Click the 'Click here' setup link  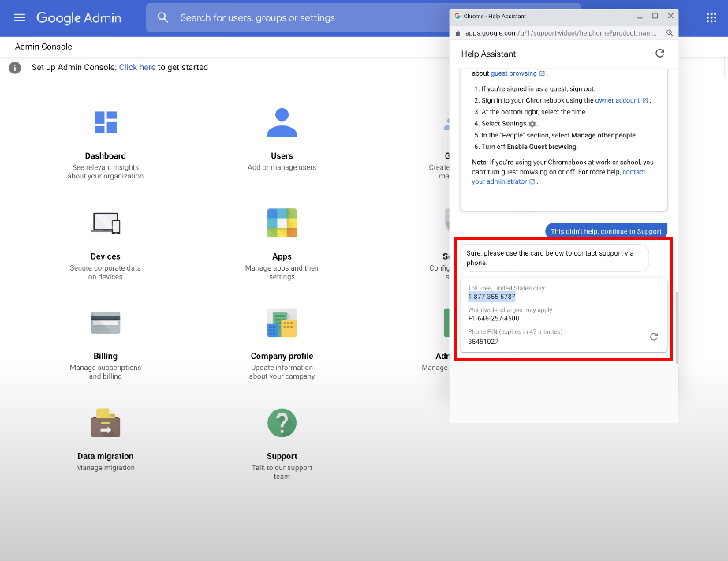click(x=137, y=68)
